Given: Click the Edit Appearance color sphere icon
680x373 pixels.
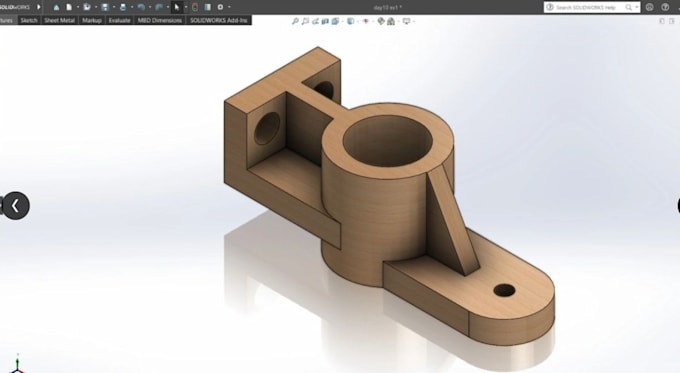Looking at the screenshot, I should pyautogui.click(x=381, y=21).
